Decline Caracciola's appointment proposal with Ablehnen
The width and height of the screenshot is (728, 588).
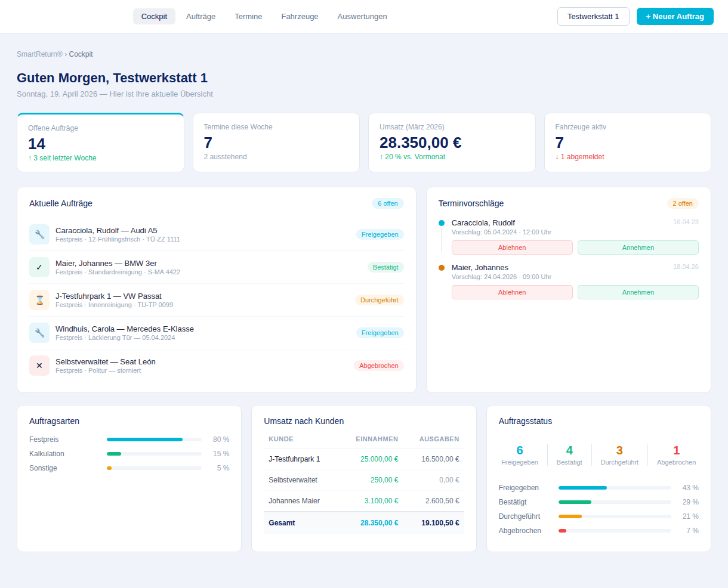pos(512,247)
